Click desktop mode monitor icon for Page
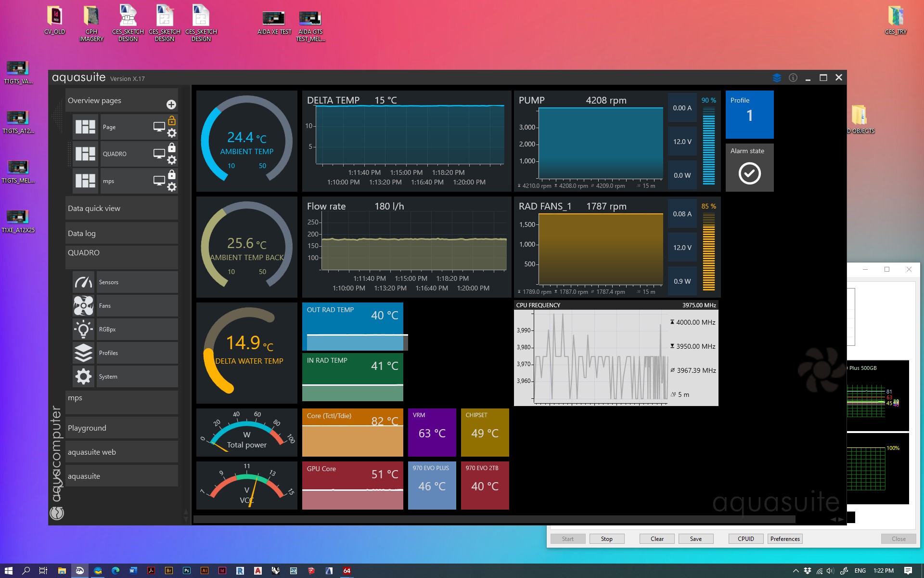The width and height of the screenshot is (924, 578). pos(159,127)
